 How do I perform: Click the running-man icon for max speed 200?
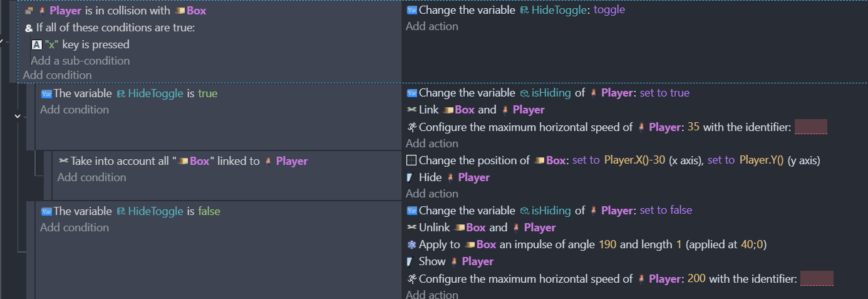(x=411, y=279)
